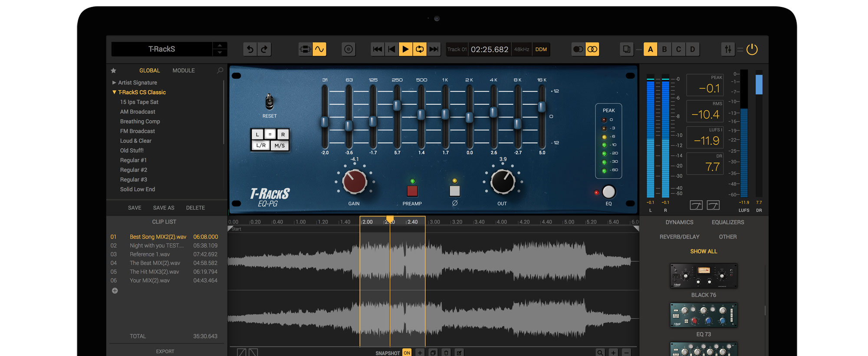The image size is (868, 356).
Task: Turn off the SNAPSHOT ON toggle
Action: [407, 353]
